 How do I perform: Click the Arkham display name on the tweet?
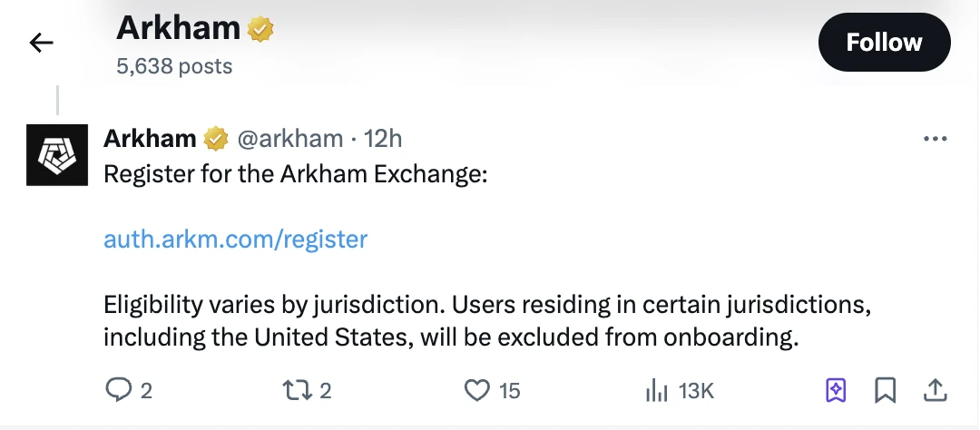pyautogui.click(x=150, y=139)
